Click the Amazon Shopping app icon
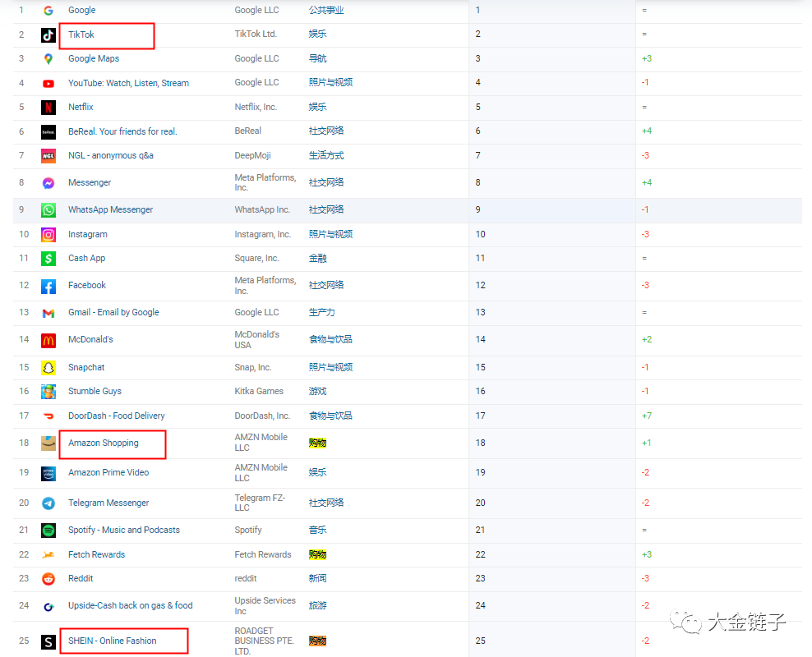The image size is (812, 657). point(48,443)
